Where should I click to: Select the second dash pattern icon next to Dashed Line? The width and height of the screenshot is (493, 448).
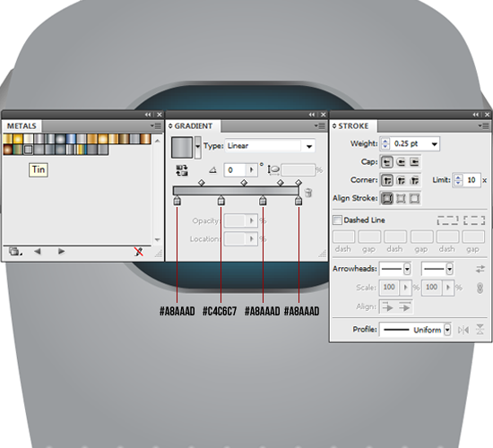coord(474,220)
